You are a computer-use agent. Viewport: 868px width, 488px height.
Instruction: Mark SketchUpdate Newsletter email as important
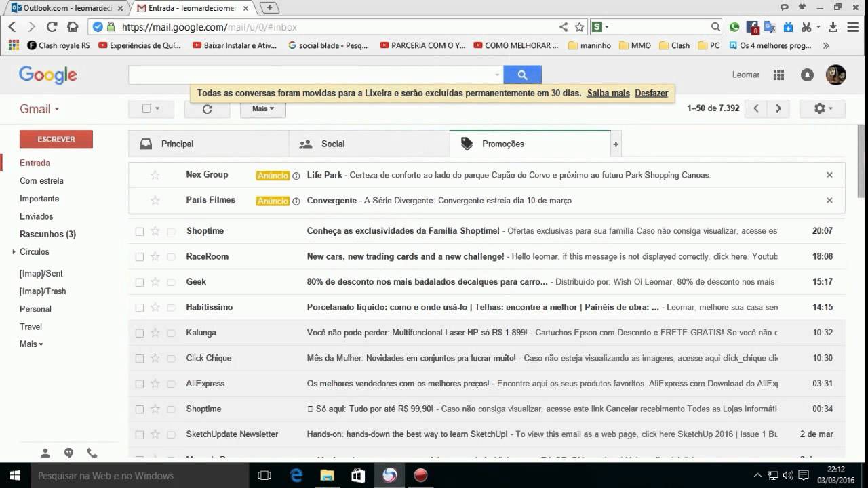click(171, 434)
